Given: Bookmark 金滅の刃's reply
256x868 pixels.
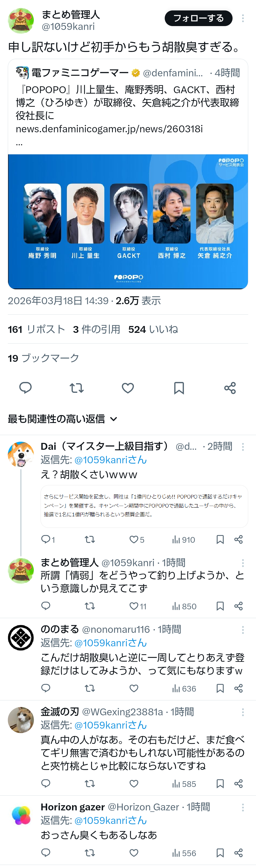Looking at the screenshot, I should (x=220, y=783).
